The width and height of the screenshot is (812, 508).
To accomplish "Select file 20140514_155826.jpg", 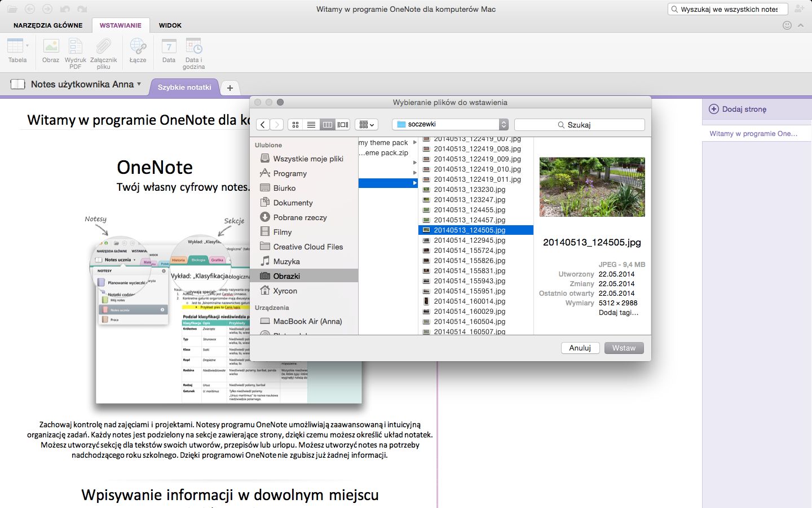I will point(476,261).
